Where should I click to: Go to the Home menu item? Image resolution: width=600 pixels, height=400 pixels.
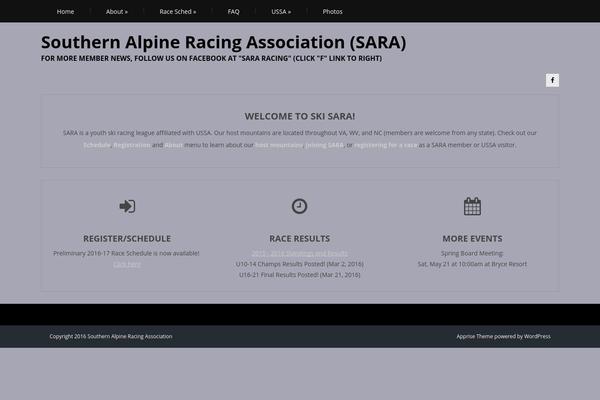(x=65, y=12)
